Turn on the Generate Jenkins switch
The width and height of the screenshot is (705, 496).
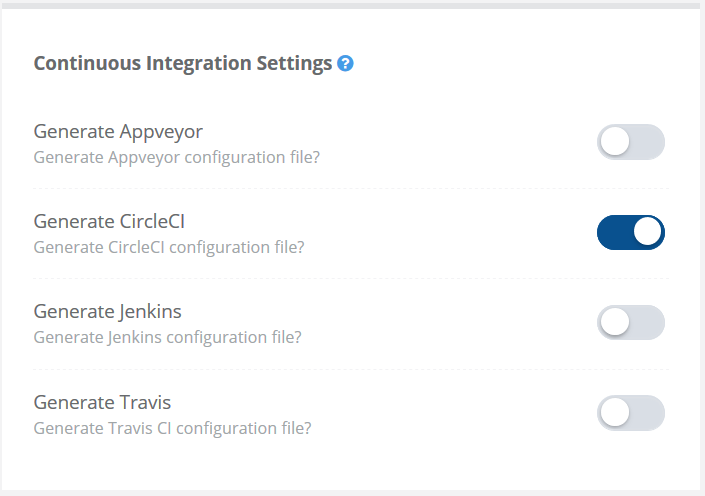click(x=631, y=322)
